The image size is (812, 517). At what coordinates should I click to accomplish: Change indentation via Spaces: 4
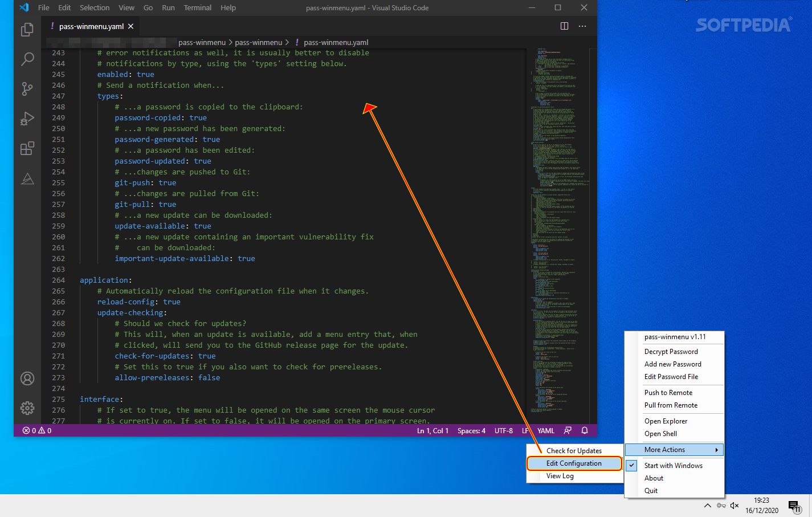coord(471,431)
